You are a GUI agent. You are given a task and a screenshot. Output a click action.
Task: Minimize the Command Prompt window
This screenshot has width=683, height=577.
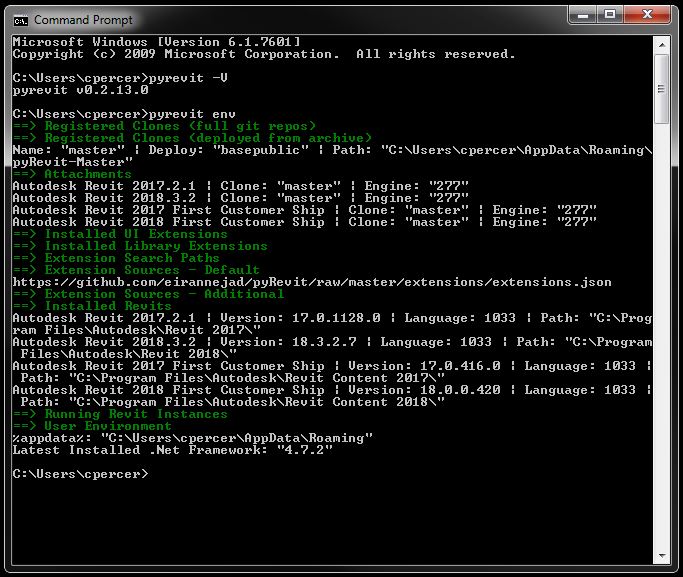[583, 15]
